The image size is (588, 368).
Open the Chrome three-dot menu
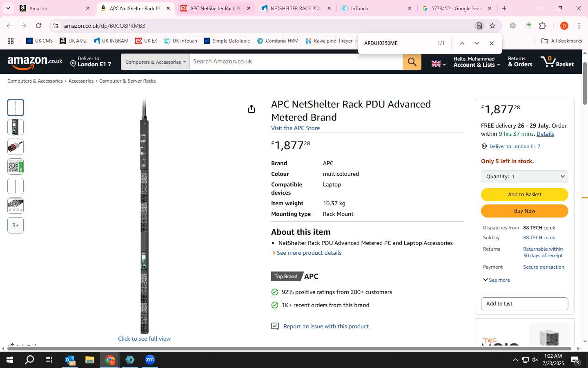coord(579,26)
